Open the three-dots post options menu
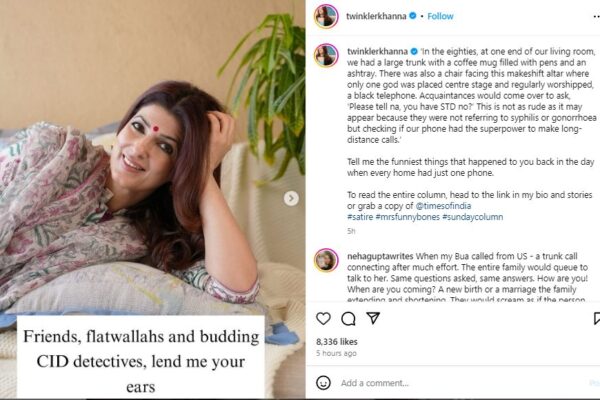Screen dimensions: 600x400 coord(596,16)
